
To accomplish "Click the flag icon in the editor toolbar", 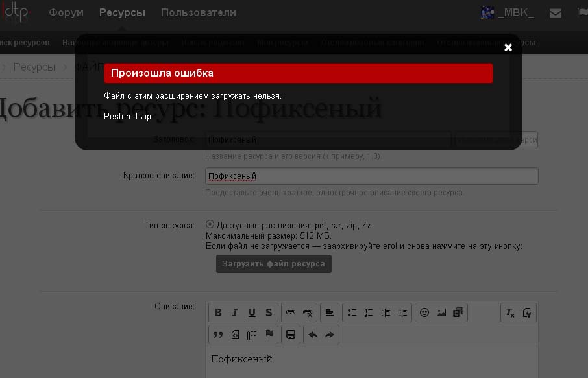I will point(269,335).
